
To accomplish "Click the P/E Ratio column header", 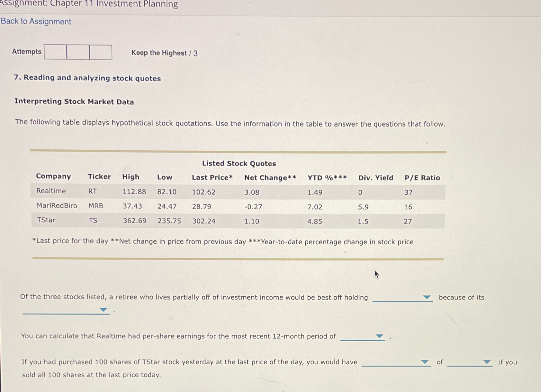I will (x=422, y=178).
